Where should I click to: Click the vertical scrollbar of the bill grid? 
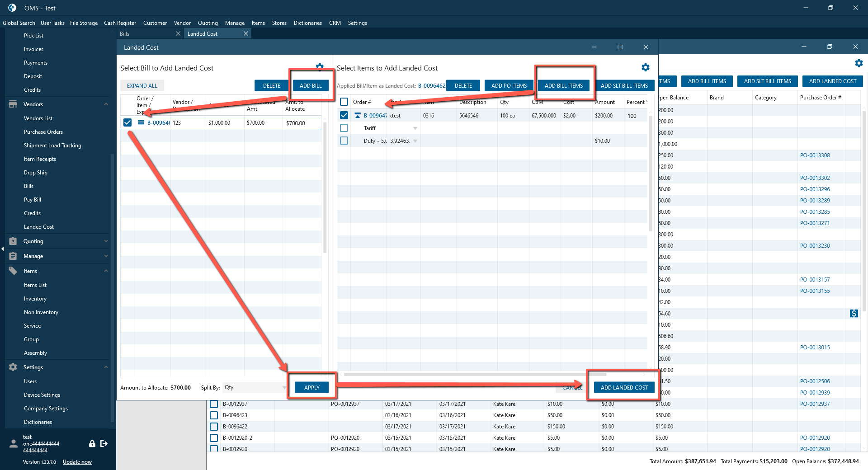325,187
